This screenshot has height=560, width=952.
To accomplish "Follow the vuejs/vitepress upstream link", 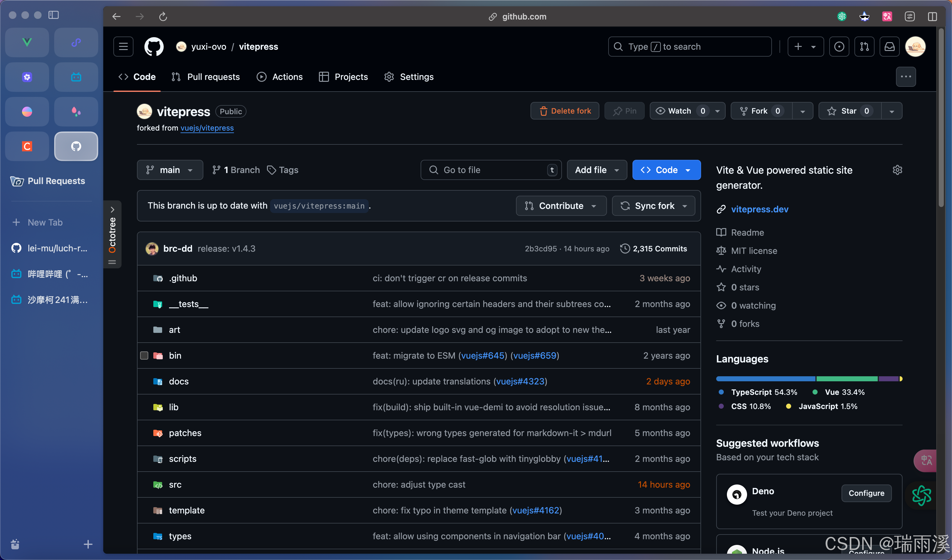I will pos(207,128).
